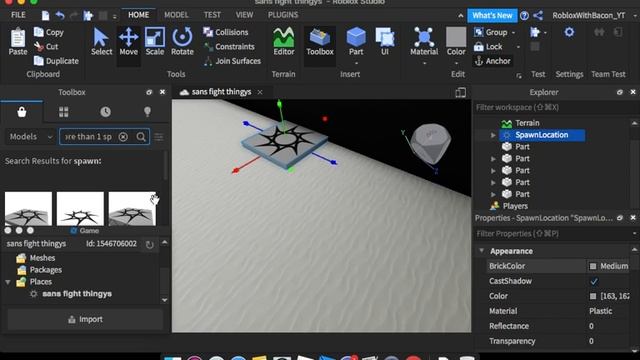The image size is (640, 360).
Task: Clear the toolbox search text
Action: (x=123, y=137)
